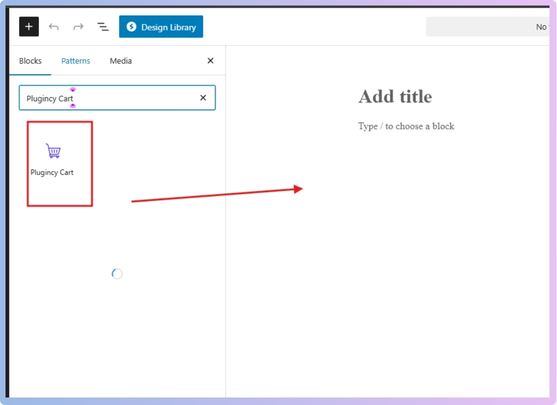Image resolution: width=557 pixels, height=405 pixels.
Task: Click the purple cursor handle above search text
Action: point(73,89)
